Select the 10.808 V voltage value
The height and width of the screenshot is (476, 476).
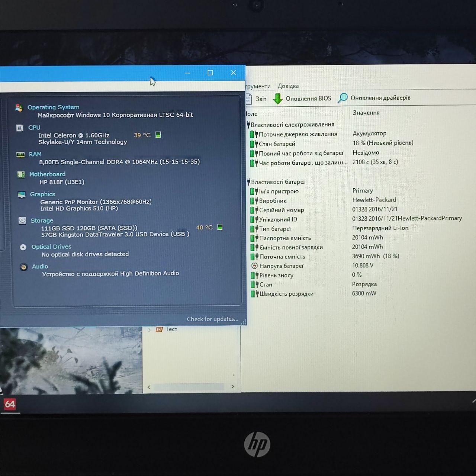[363, 266]
